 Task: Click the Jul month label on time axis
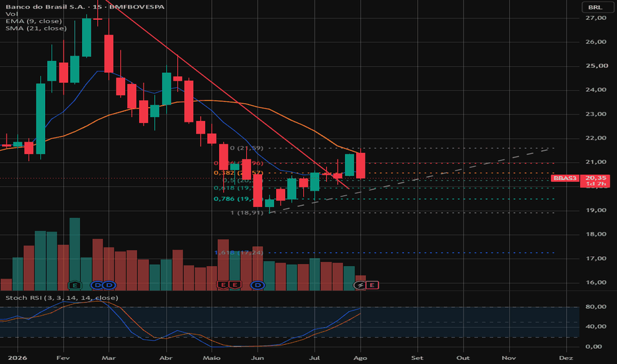click(314, 357)
